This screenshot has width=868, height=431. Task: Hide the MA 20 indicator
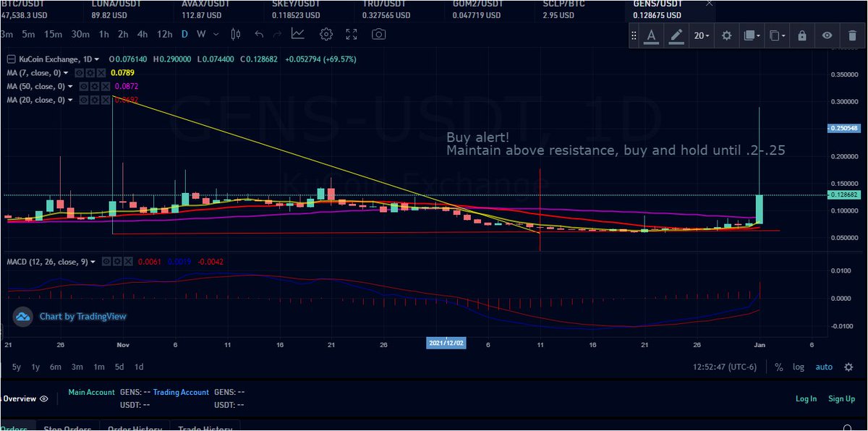(x=84, y=100)
